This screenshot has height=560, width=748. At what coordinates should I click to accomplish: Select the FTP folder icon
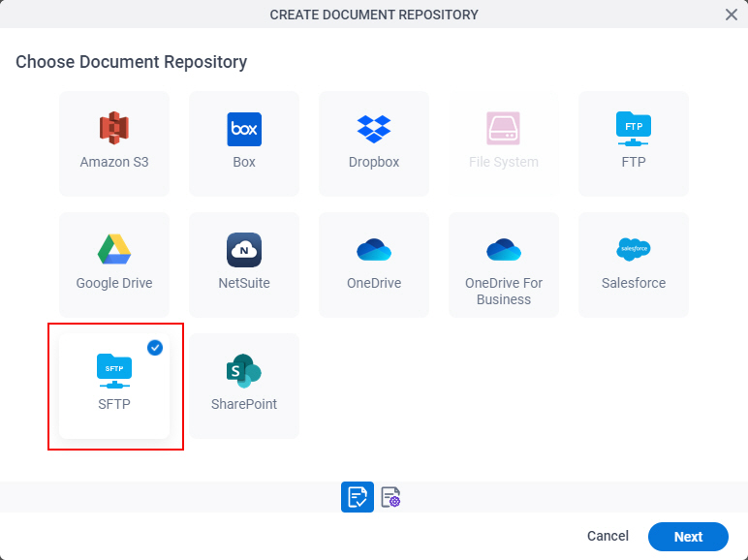(634, 129)
